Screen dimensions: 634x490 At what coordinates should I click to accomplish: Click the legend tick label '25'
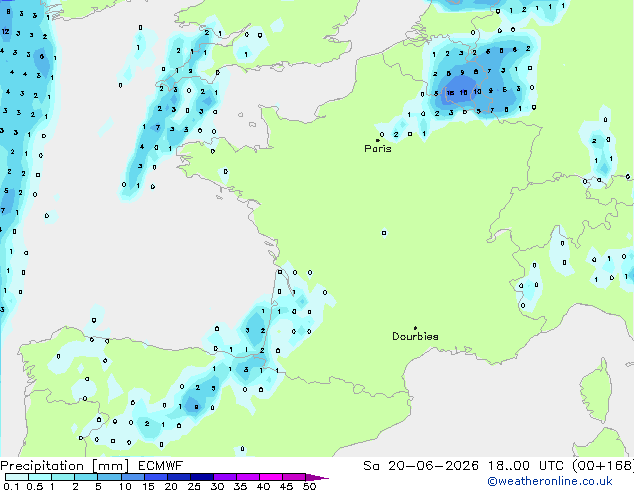194,486
